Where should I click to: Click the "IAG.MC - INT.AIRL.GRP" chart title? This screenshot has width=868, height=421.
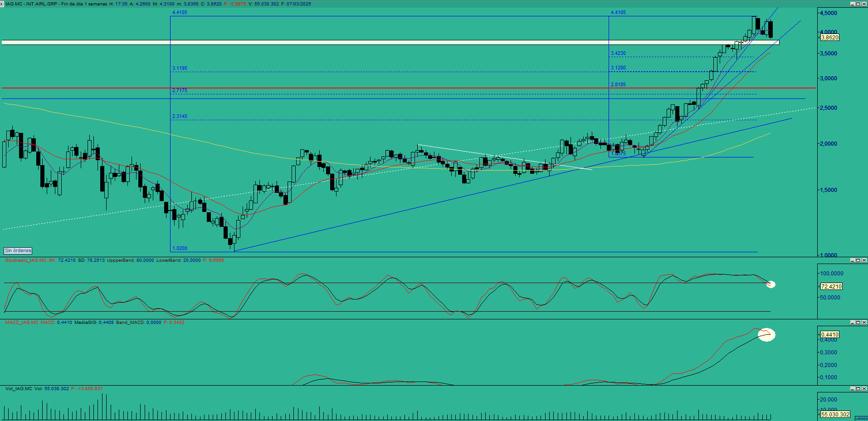(x=31, y=4)
